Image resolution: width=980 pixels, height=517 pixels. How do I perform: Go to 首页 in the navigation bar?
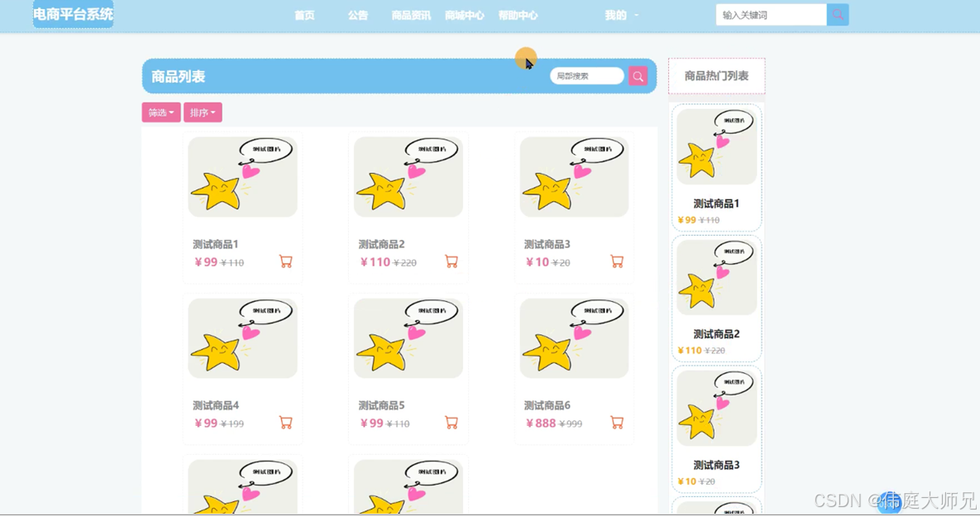(x=304, y=15)
